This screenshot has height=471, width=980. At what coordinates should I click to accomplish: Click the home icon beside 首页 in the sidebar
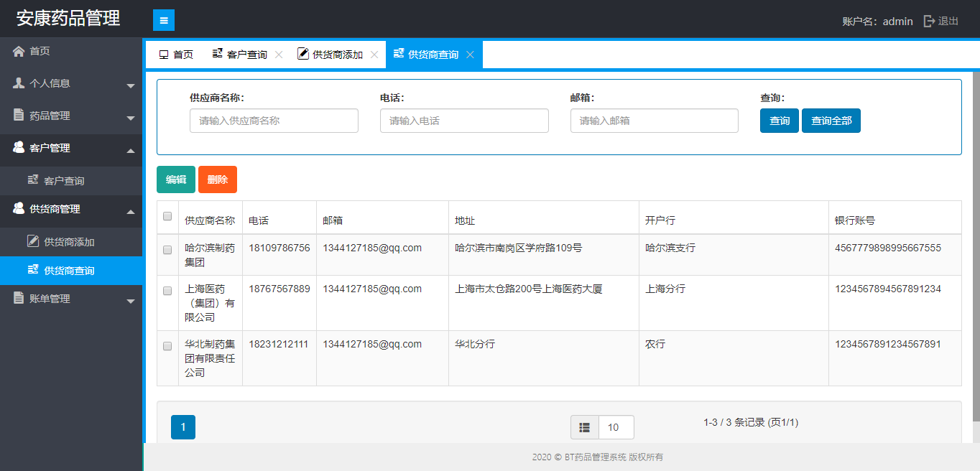[x=19, y=51]
